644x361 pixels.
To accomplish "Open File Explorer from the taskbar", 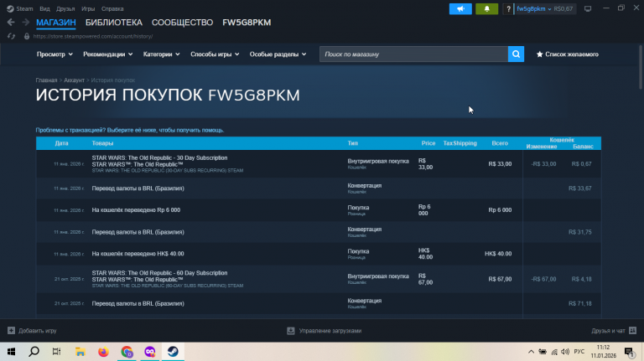I will (80, 352).
